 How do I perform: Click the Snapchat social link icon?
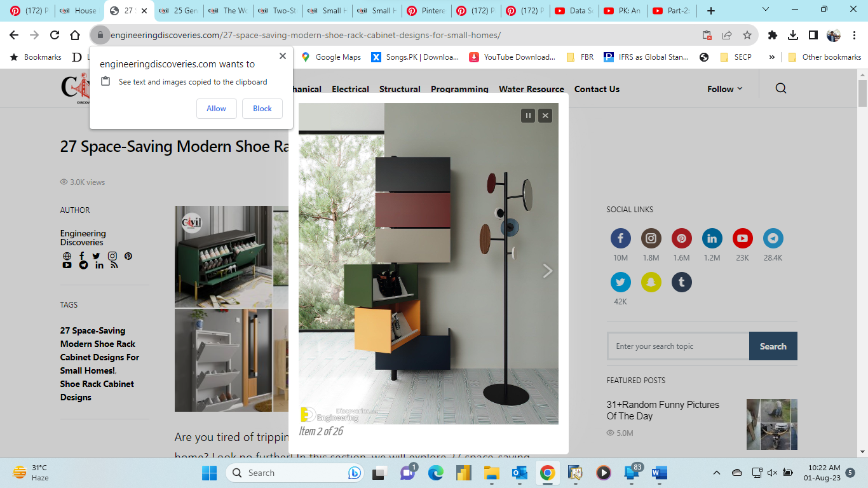651,282
